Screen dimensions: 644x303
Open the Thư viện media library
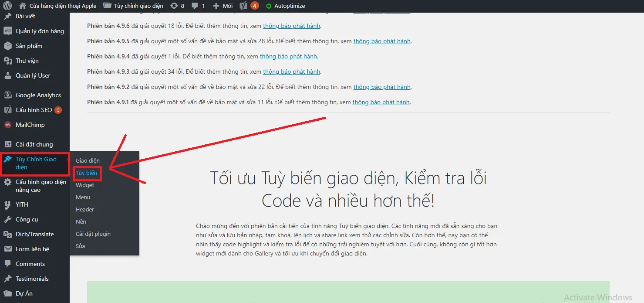pyautogui.click(x=27, y=61)
